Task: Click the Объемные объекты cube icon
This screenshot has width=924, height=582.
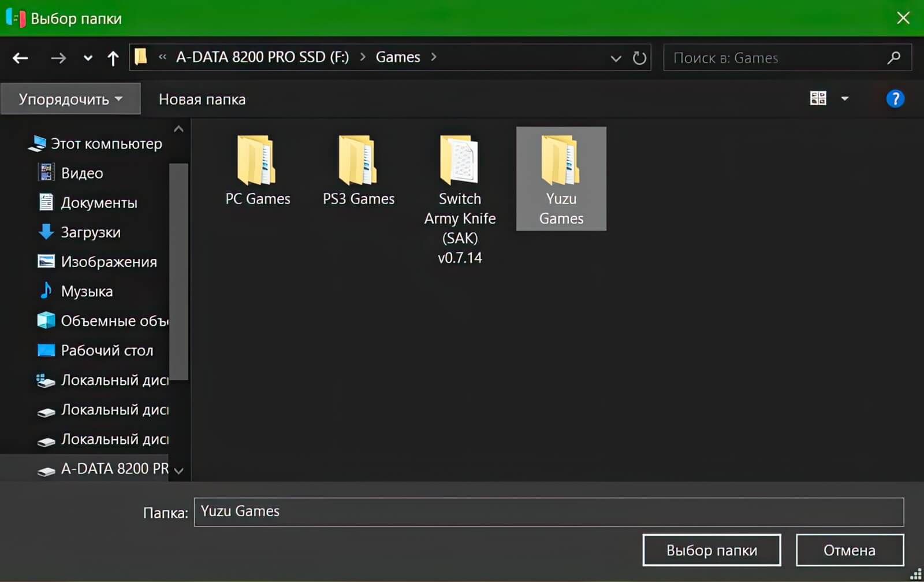Action: pos(46,320)
